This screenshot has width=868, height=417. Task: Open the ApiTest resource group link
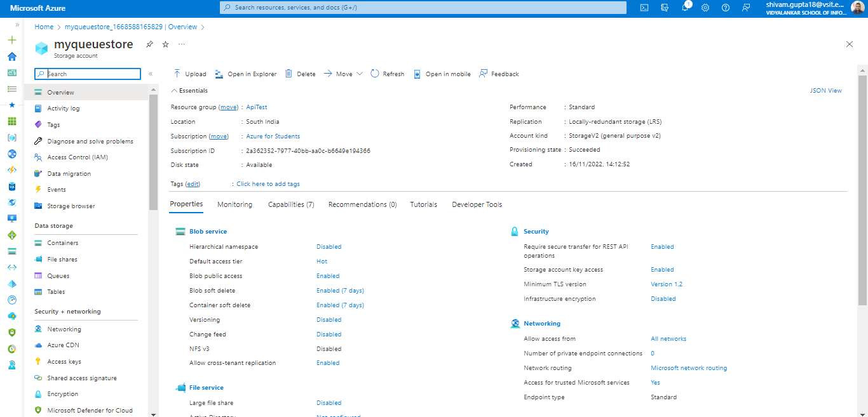[257, 107]
